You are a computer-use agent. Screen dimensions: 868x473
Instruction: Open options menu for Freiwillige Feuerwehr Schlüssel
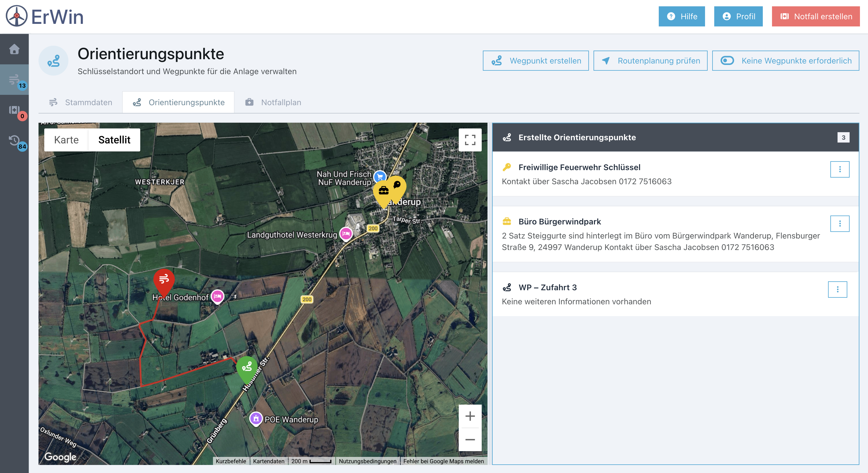coord(840,169)
